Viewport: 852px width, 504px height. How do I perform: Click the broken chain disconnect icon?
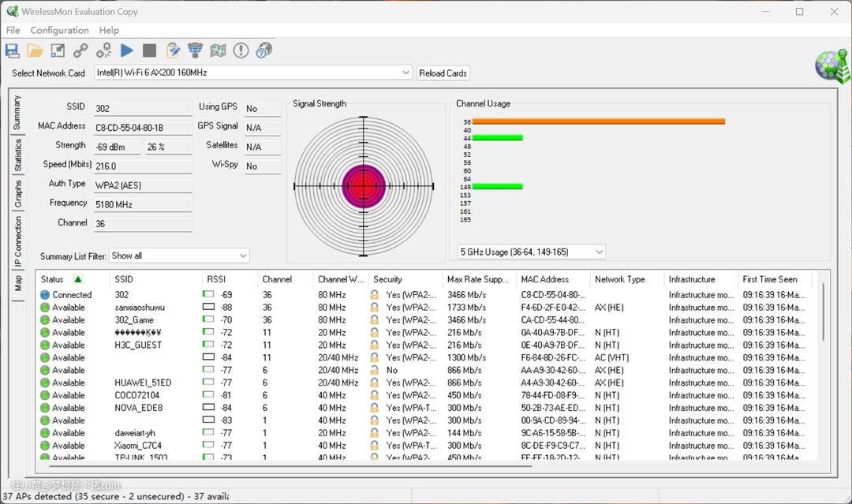(x=103, y=50)
